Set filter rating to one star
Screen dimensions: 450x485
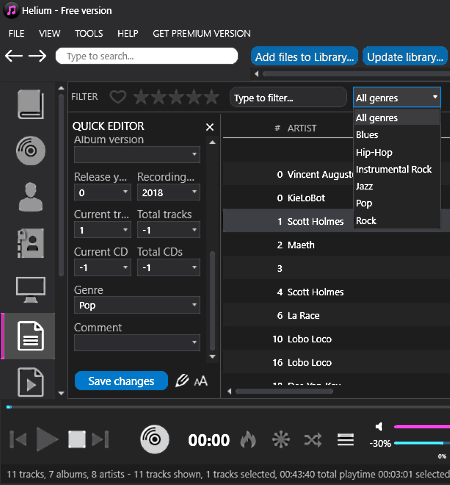click(141, 97)
